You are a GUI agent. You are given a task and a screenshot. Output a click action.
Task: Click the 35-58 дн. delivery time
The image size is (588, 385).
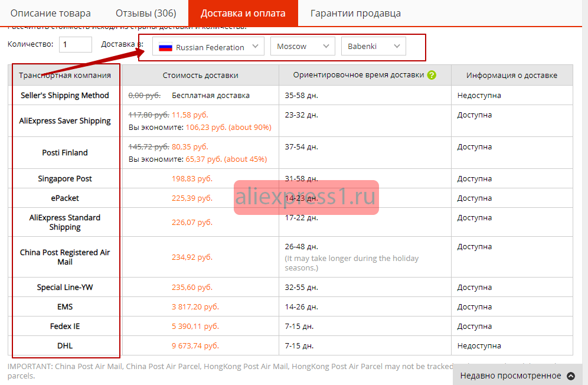coord(302,95)
